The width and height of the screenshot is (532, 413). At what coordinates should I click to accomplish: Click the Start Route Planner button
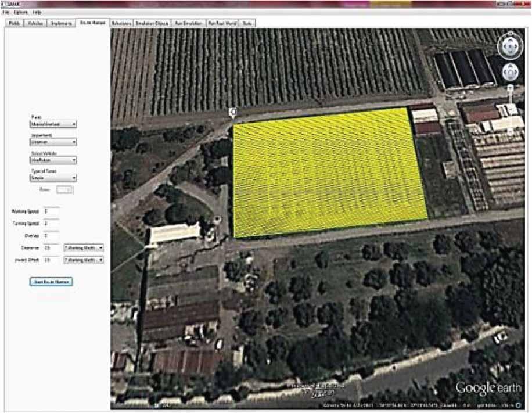51,282
